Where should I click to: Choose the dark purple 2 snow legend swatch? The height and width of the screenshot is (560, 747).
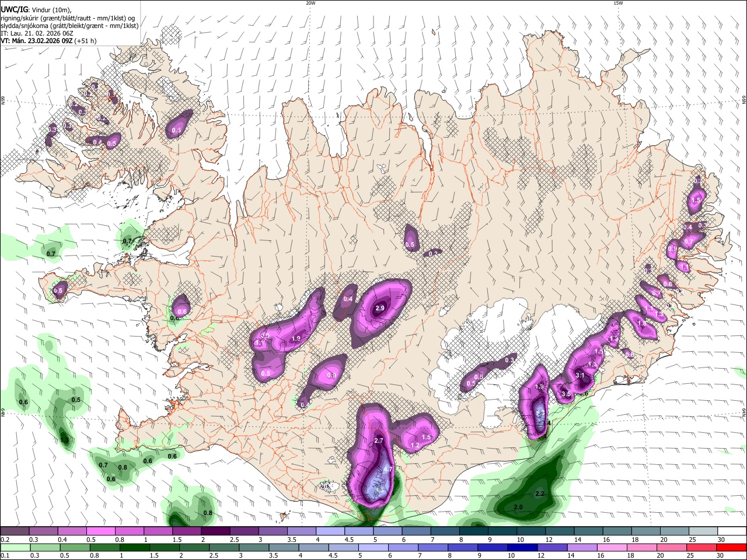click(215, 531)
